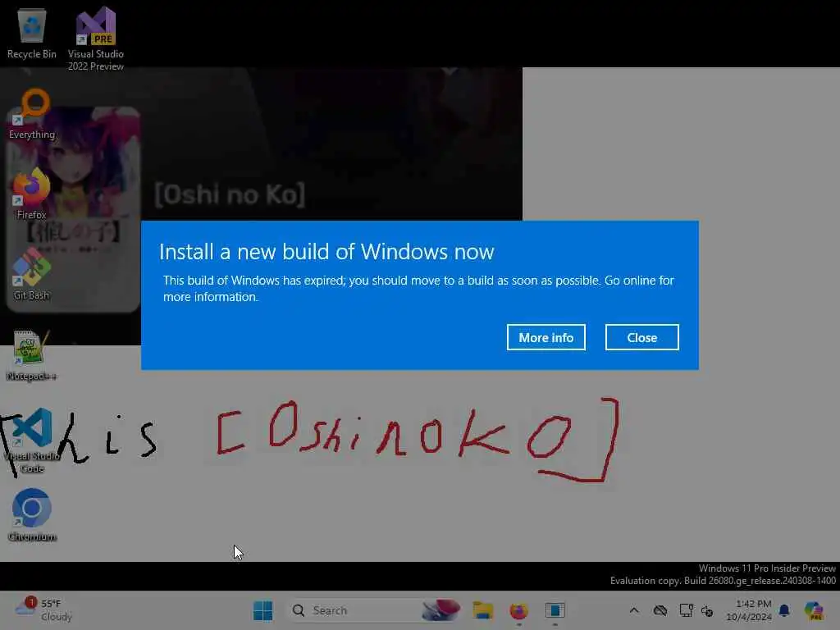
Task: Select the Notepad++ desktop shortcut
Action: (x=32, y=356)
